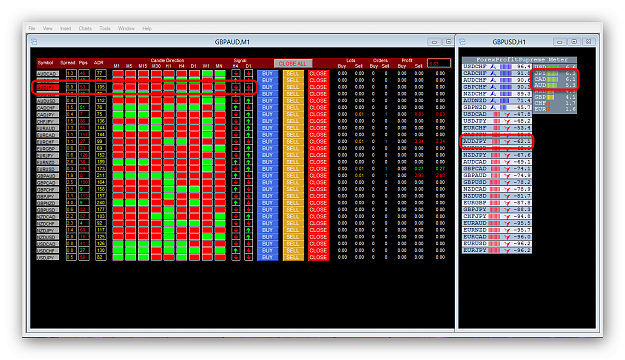Select the GBPUSD symbol label in dashboard

point(47,209)
